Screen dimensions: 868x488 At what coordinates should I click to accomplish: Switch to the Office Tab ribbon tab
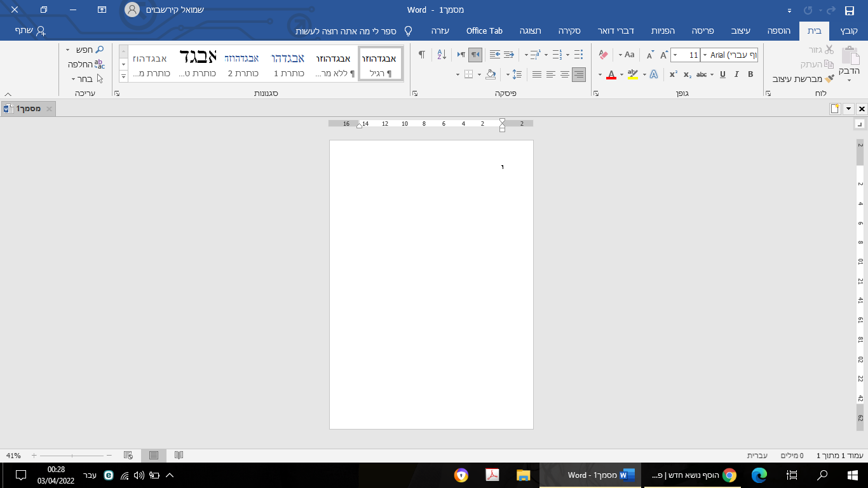tap(484, 30)
